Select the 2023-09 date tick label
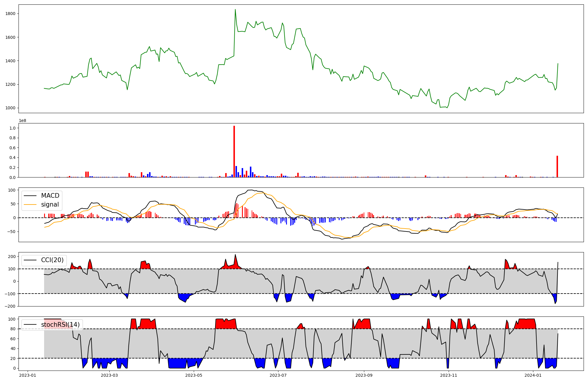The height and width of the screenshot is (382, 588). (x=364, y=375)
